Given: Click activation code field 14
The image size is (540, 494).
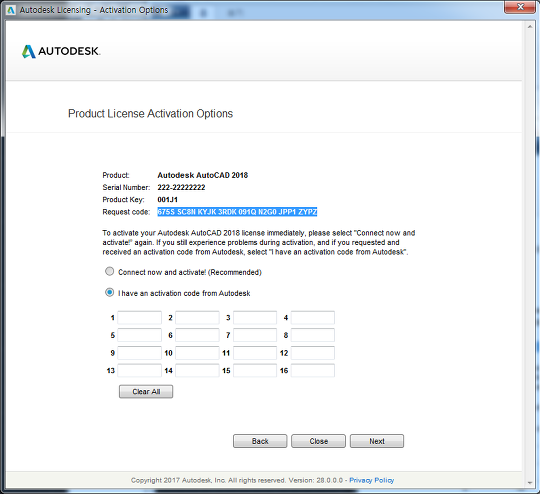Looking at the screenshot, I should [x=197, y=371].
